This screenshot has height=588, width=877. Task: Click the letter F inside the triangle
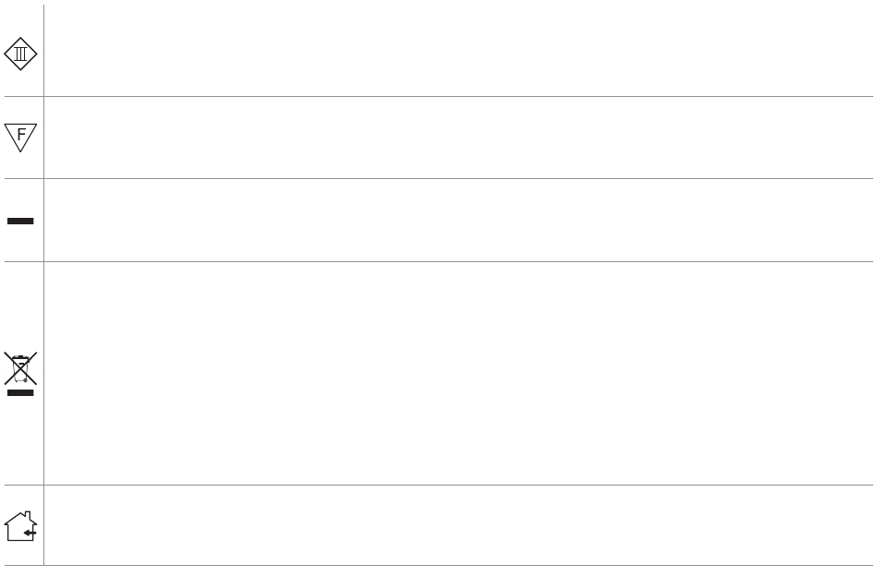coord(21,134)
